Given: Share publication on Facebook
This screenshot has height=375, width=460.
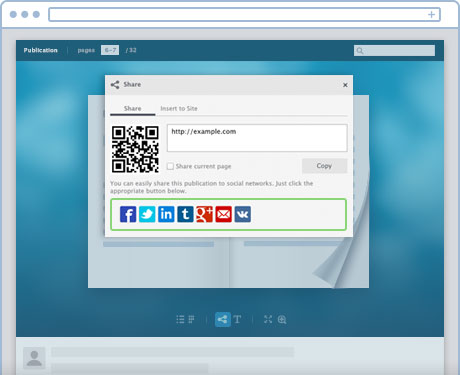Looking at the screenshot, I should point(128,214).
